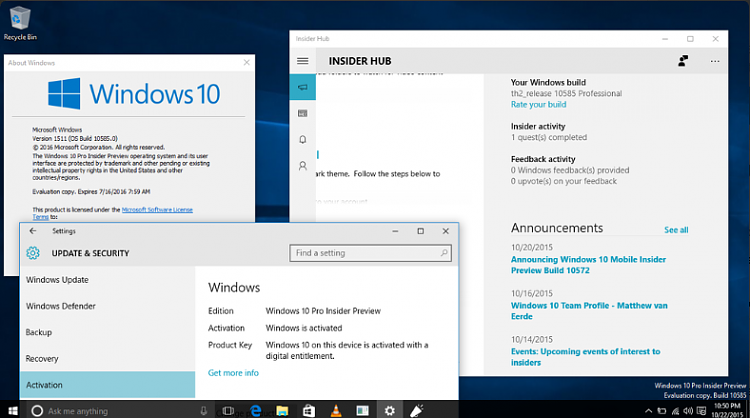
Task: Open the Windows 10 Team Profile Matthew van Eerde announcement
Action: (x=589, y=311)
